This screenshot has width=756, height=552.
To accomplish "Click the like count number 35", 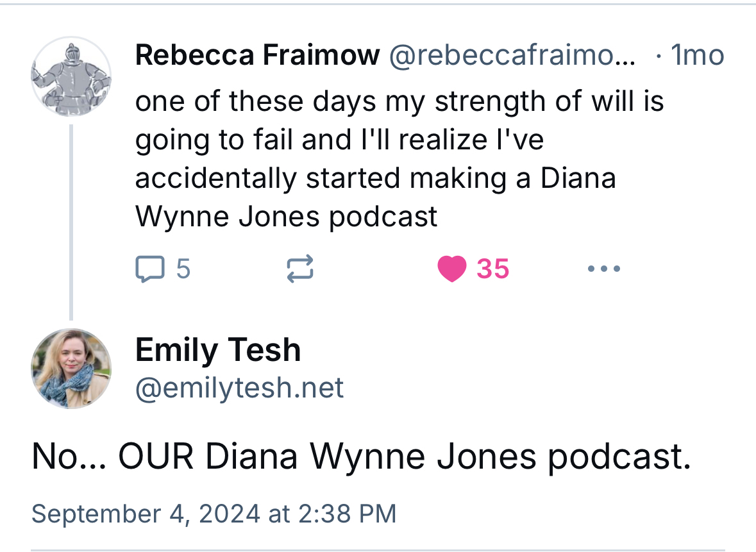I will [x=492, y=269].
